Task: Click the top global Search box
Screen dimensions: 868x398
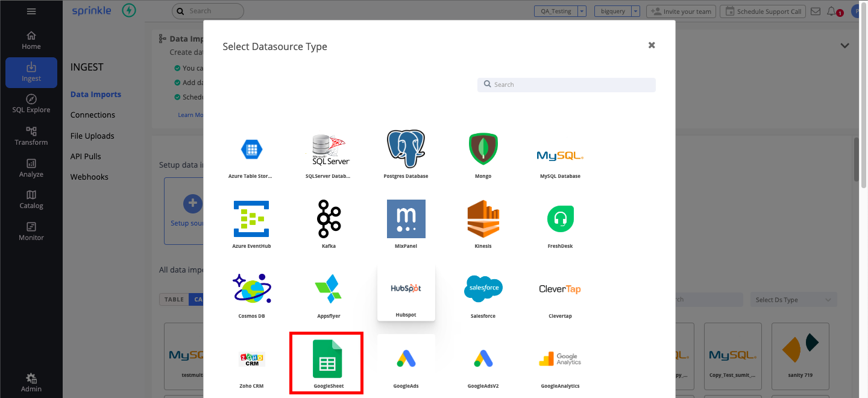Action: coord(208,11)
